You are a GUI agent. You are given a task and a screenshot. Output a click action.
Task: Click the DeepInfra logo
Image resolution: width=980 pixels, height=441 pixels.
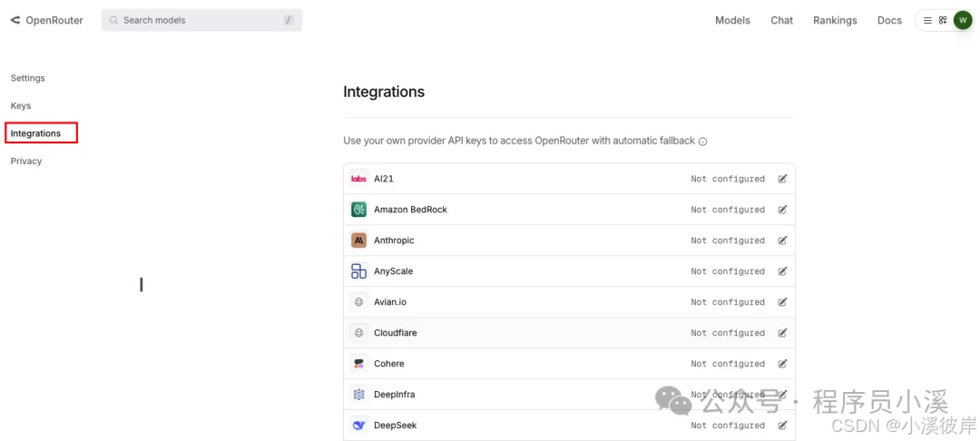pos(358,394)
